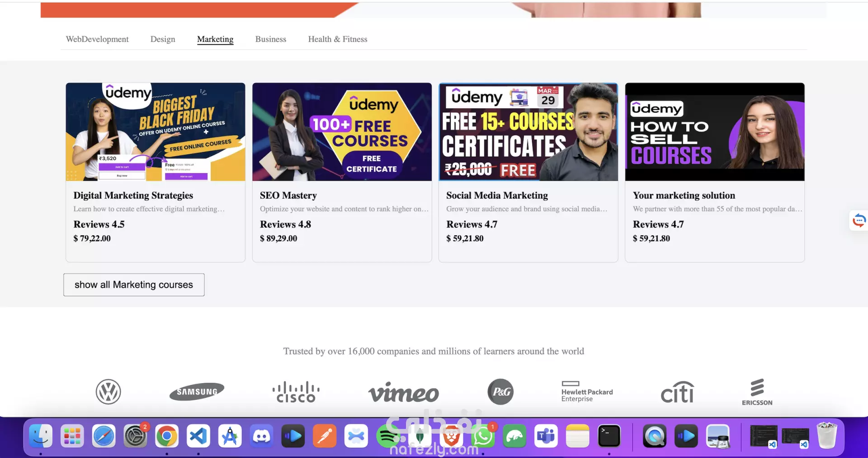Open the minimized VS Code window nearest Trash
Screen dimensions: 868x458
pyautogui.click(x=796, y=437)
